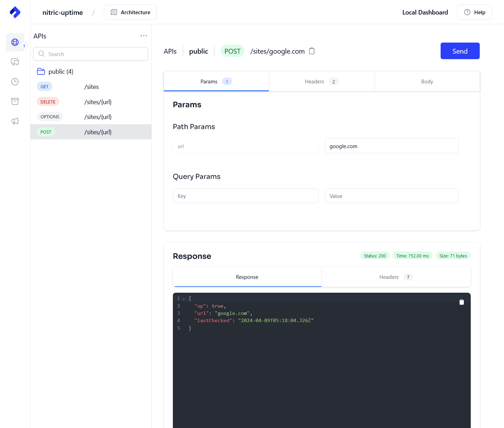
Task: Copy response JSON with clipboard icon
Action: point(461,302)
